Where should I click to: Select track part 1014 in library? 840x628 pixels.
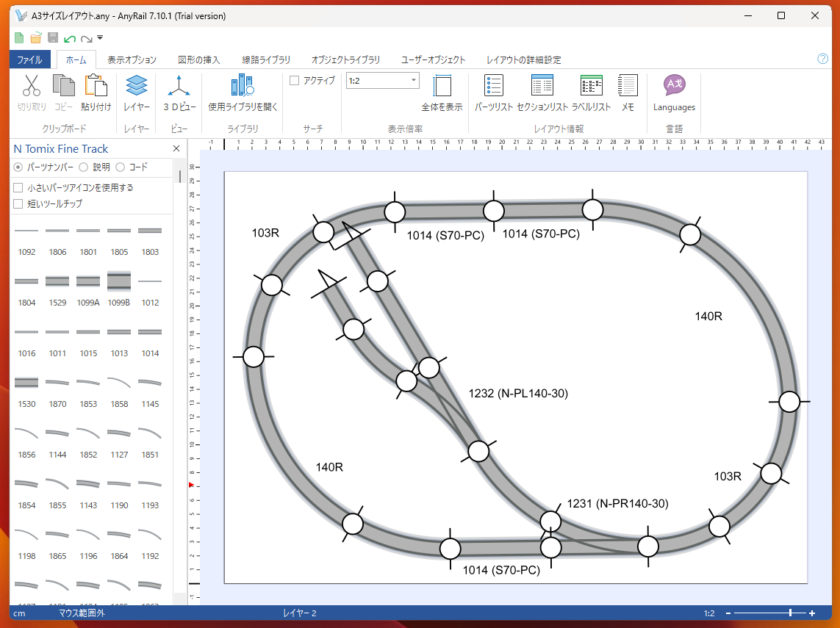[x=150, y=341]
